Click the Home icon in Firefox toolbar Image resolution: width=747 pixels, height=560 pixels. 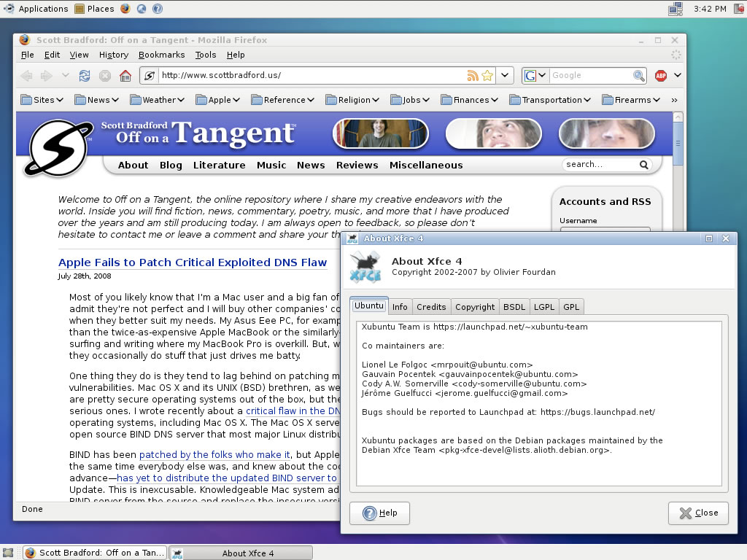(125, 76)
